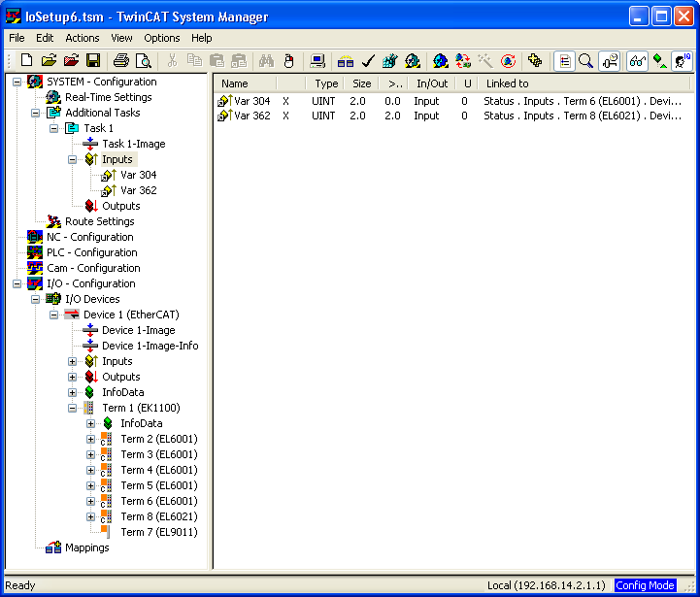Click the mouse-shaped toolbar icon

pos(289,60)
